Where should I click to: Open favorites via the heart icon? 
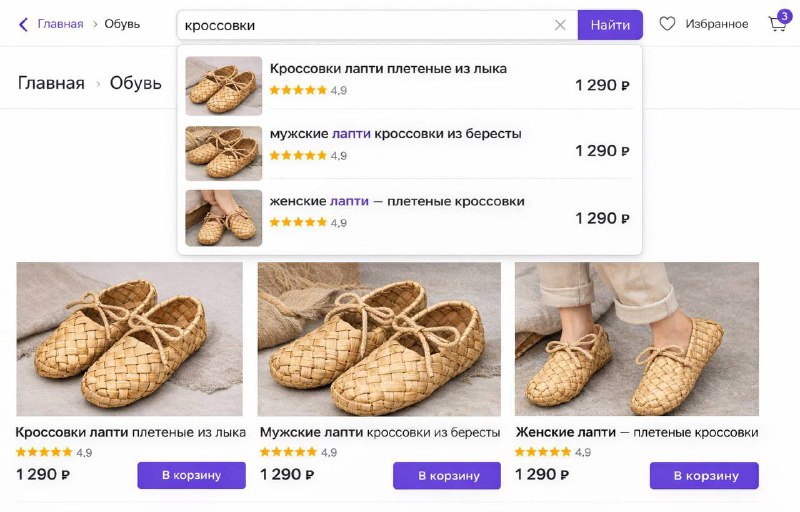[667, 24]
